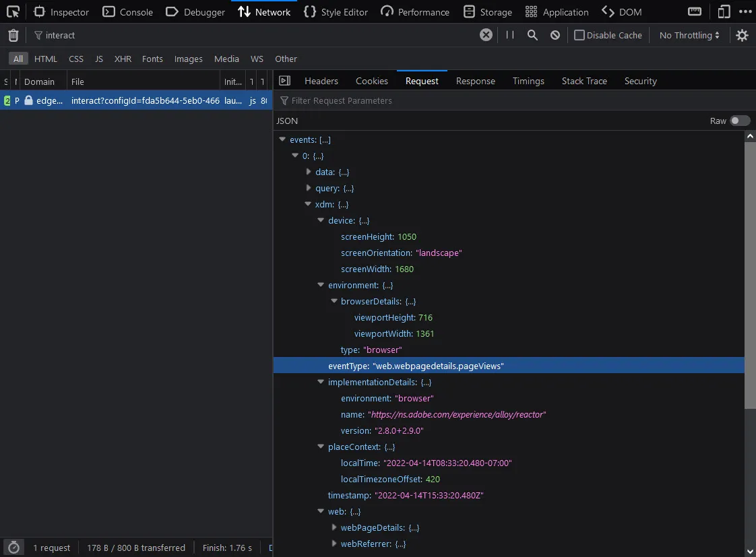Filter requests by WS
The image size is (756, 557).
click(257, 59)
